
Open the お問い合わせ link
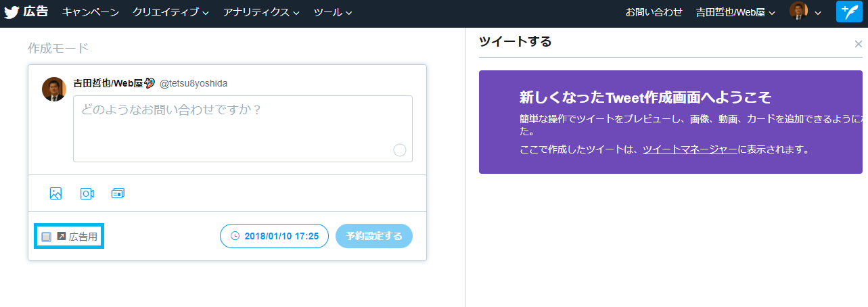point(654,12)
